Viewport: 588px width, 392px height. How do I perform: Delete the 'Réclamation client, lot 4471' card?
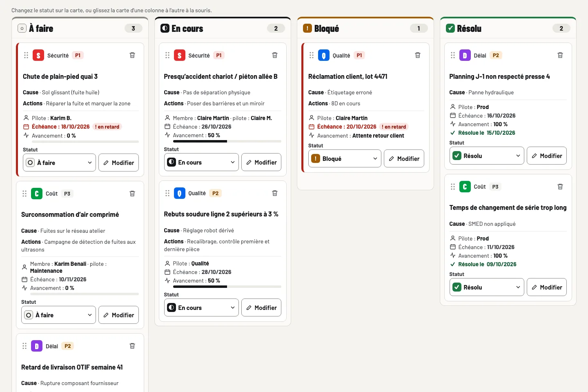[x=418, y=55]
